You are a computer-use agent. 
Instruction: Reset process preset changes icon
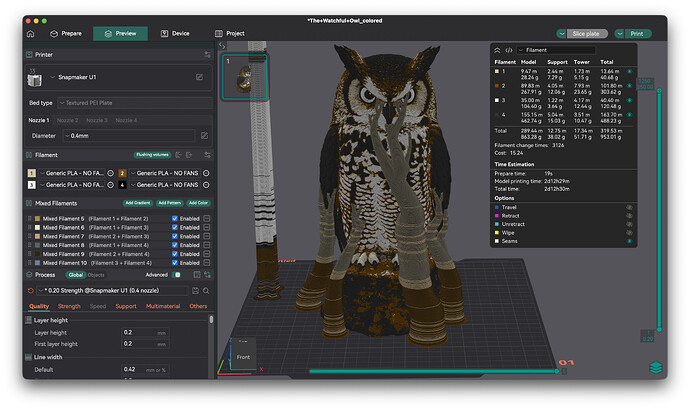(x=30, y=291)
